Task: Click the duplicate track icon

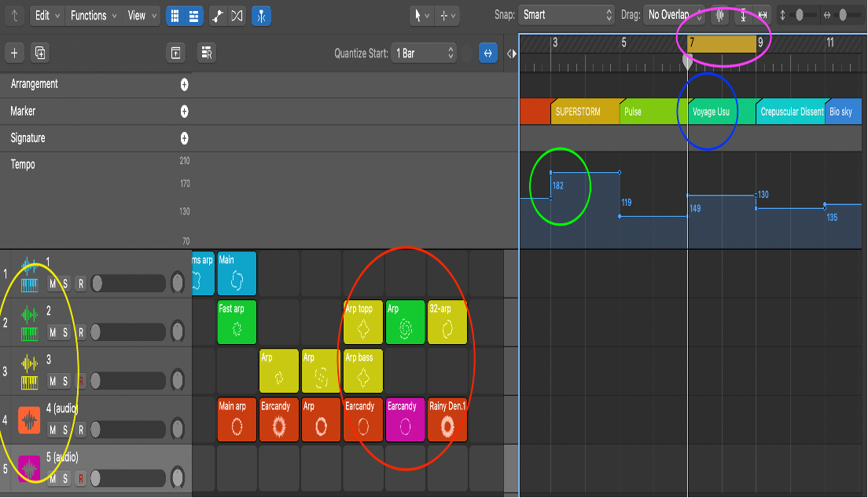Action: click(40, 53)
